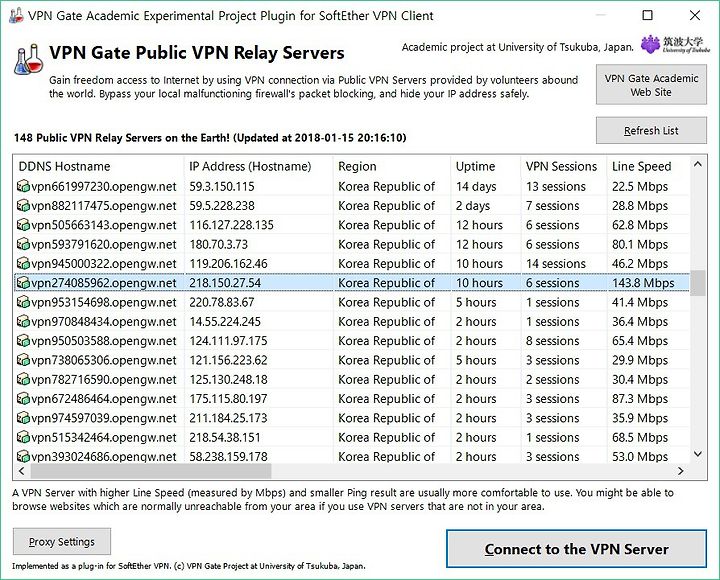Click the 8 sessions cell
720x580 pixels.
tap(552, 341)
